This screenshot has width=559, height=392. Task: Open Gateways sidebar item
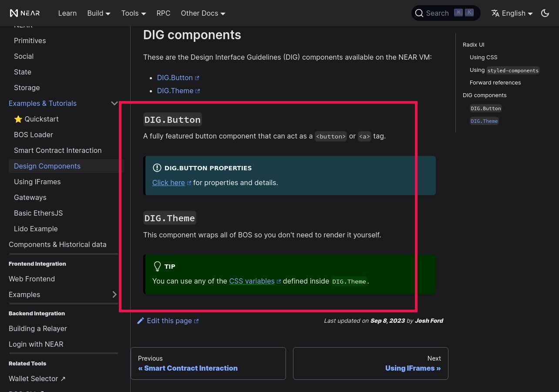30,197
